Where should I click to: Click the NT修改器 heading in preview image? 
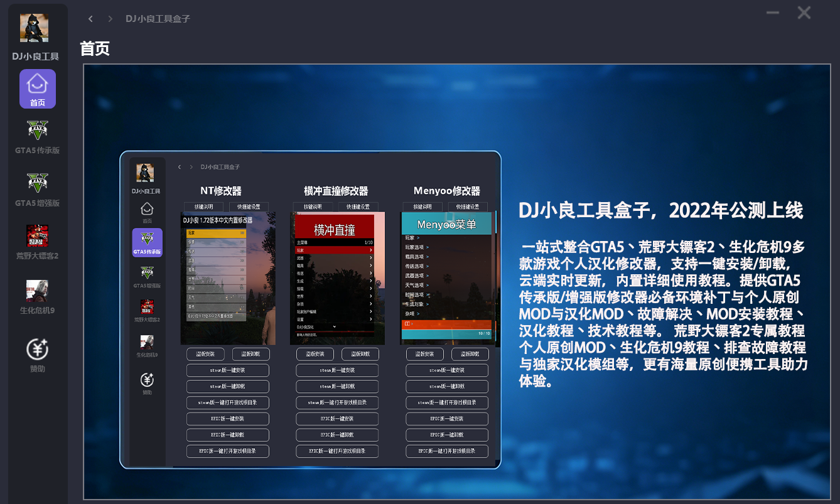pyautogui.click(x=221, y=191)
